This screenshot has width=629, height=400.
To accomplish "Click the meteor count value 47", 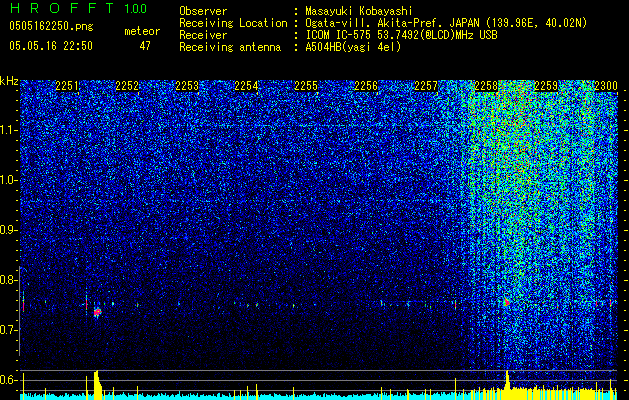I will click(145, 46).
